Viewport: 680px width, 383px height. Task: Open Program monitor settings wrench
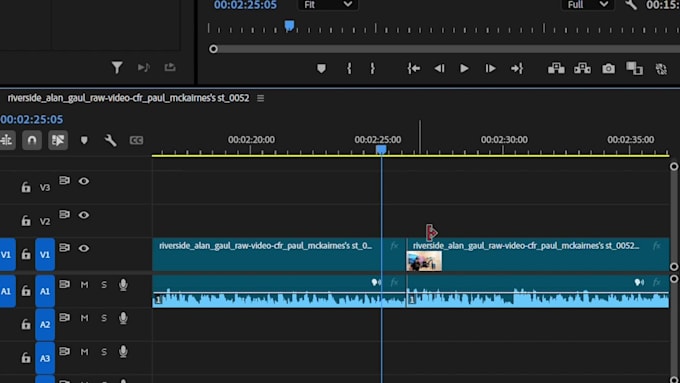(x=631, y=5)
